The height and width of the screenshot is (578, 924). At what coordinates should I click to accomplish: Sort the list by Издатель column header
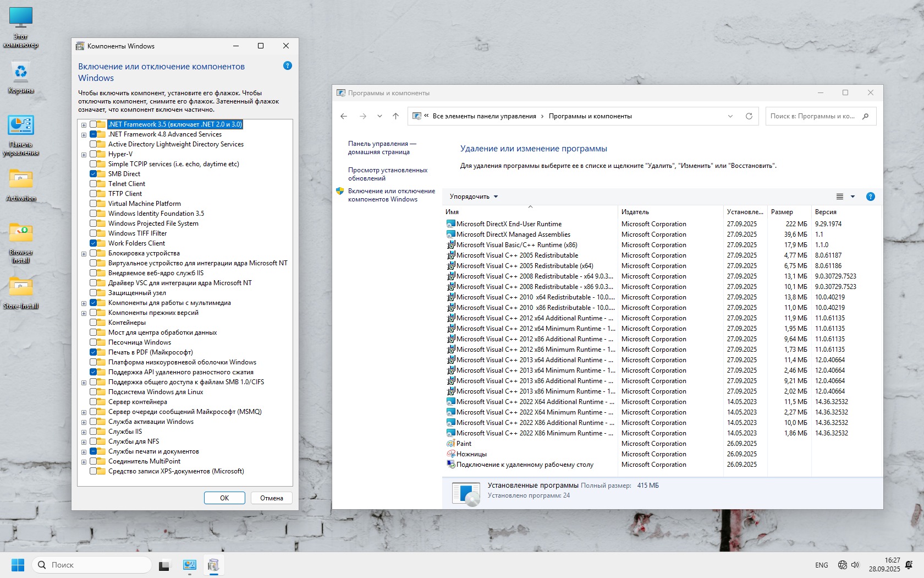635,212
